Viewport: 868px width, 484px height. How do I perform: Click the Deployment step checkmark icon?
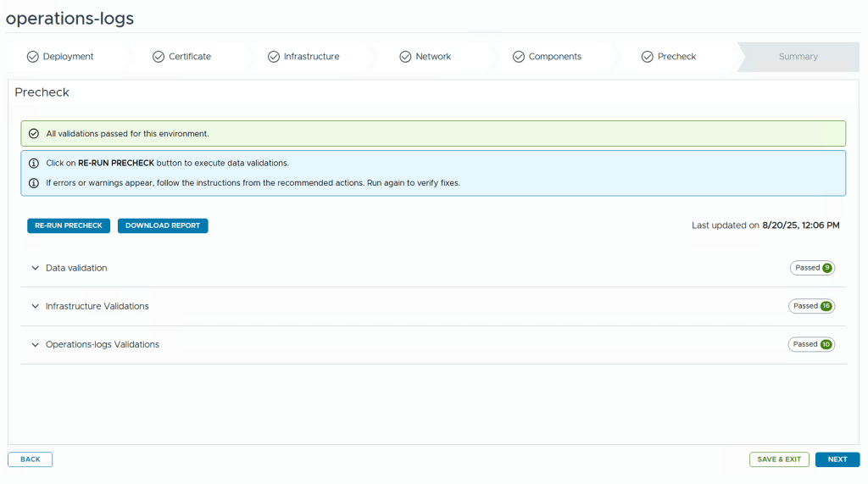click(x=32, y=57)
